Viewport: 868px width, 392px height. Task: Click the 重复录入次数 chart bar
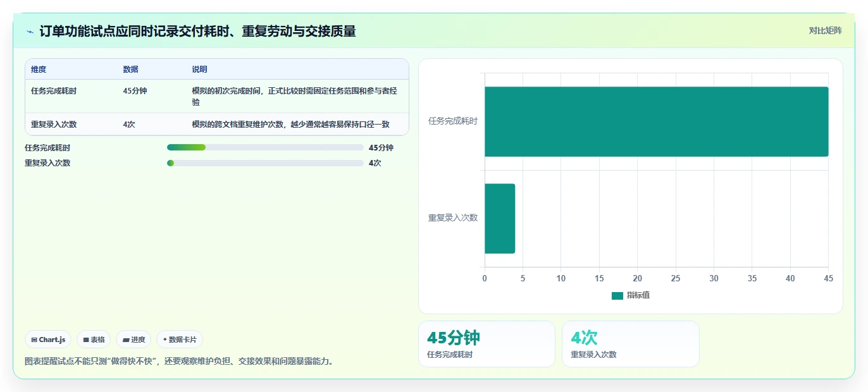500,219
